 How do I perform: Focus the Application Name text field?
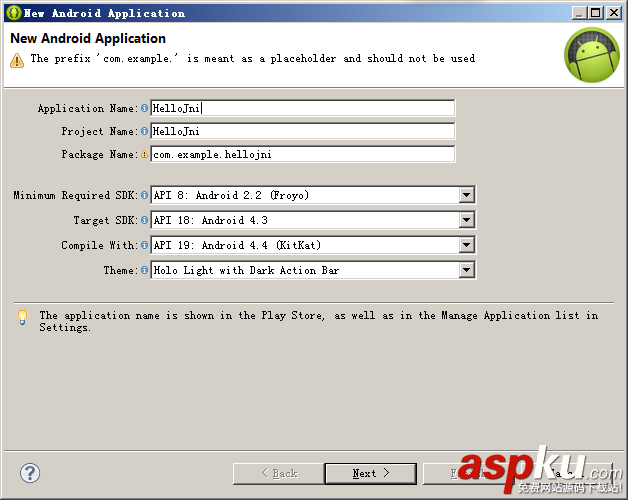(x=302, y=108)
